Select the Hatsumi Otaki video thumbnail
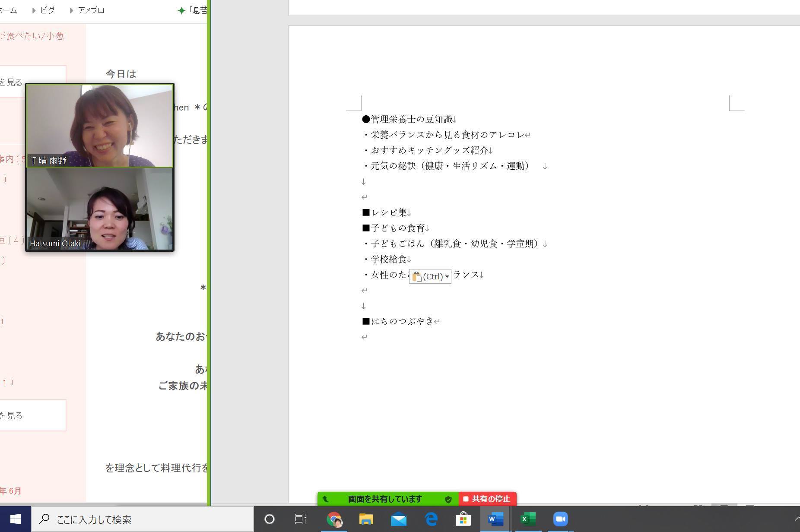The image size is (800, 532). pos(100,209)
